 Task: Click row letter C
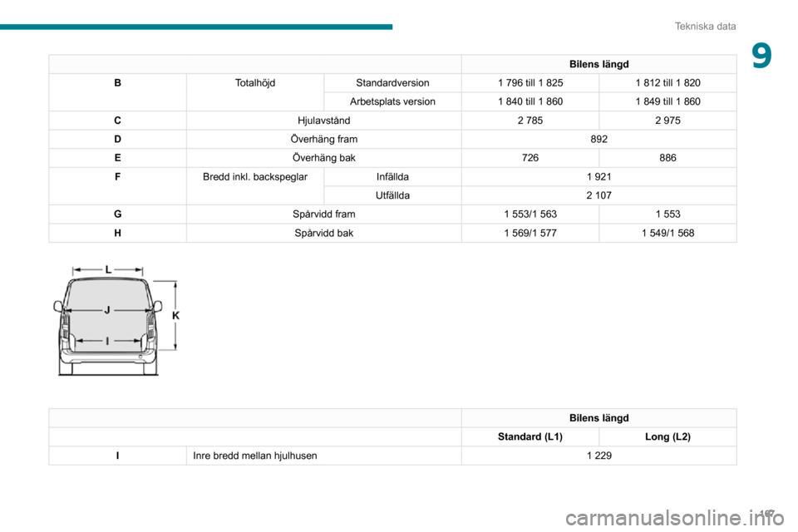pyautogui.click(x=117, y=121)
